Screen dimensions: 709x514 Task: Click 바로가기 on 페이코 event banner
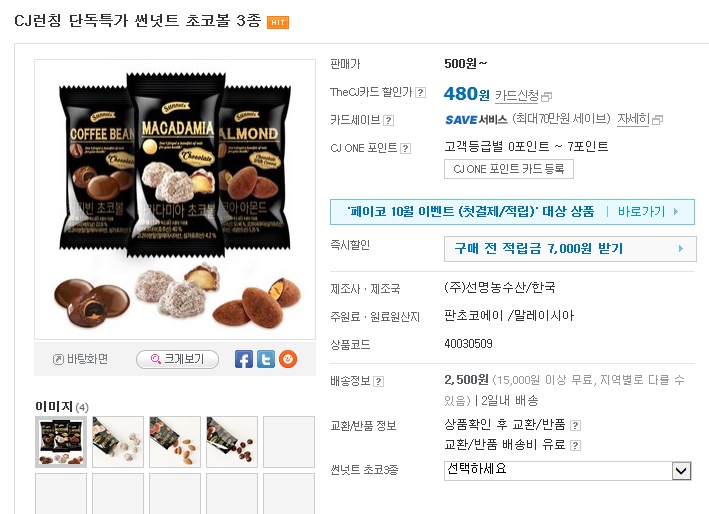pyautogui.click(x=648, y=212)
